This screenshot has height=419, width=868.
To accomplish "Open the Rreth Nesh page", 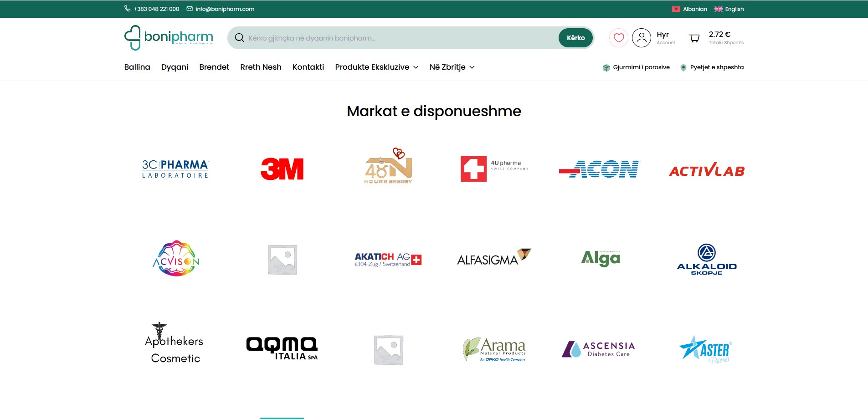I will [261, 67].
